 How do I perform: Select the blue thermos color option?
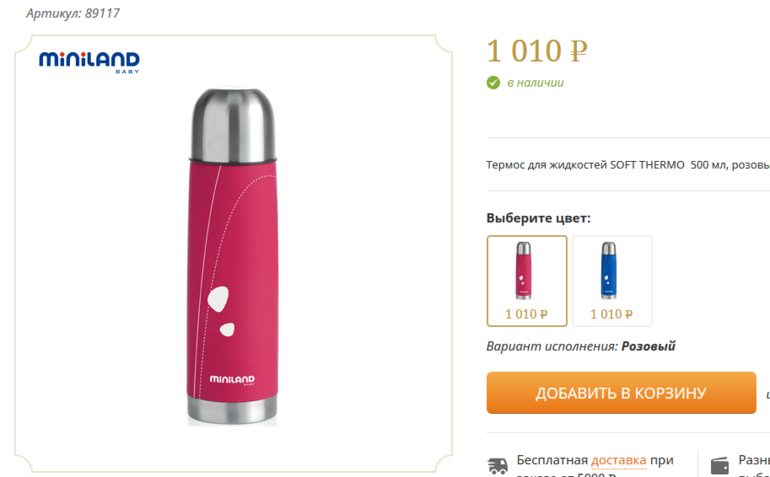612,281
